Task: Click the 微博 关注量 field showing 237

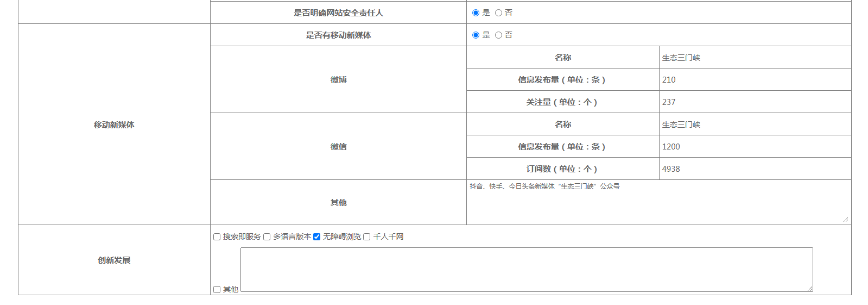Action: click(x=755, y=102)
